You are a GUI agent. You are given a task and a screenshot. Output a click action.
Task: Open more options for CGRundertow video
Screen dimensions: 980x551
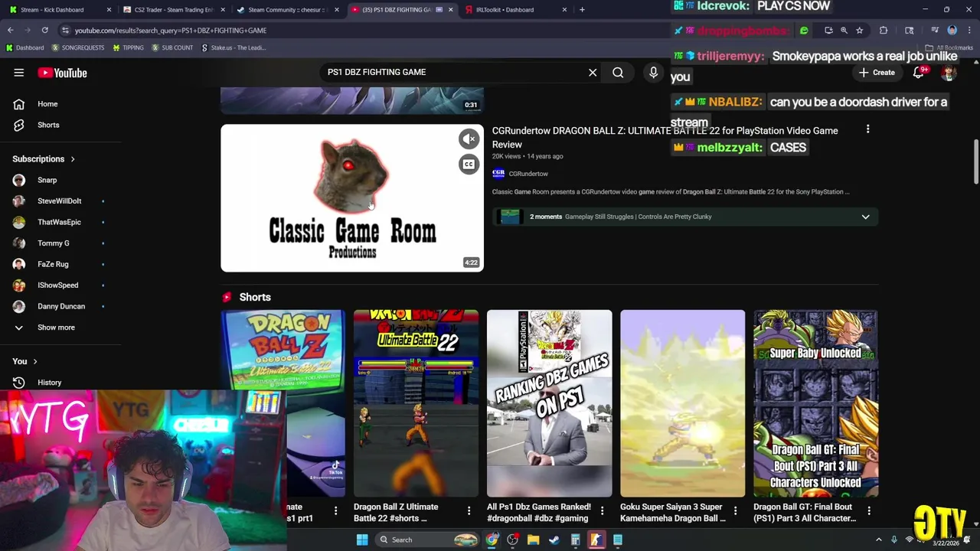867,129
